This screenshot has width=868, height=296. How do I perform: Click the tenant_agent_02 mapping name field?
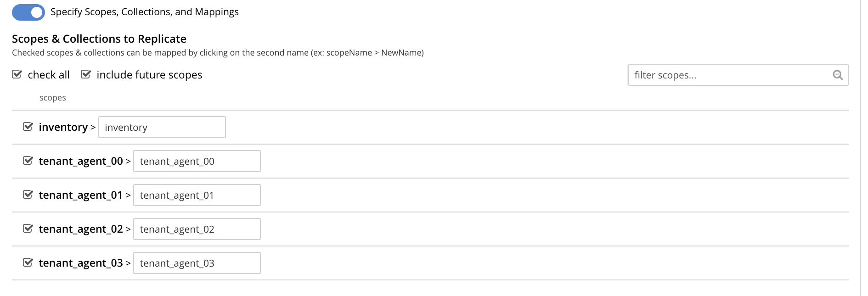(197, 229)
